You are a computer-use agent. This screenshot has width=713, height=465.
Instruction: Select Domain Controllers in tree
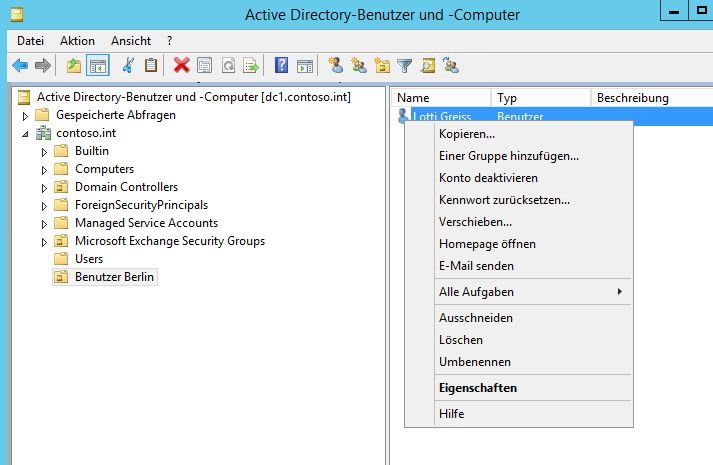[x=126, y=187]
